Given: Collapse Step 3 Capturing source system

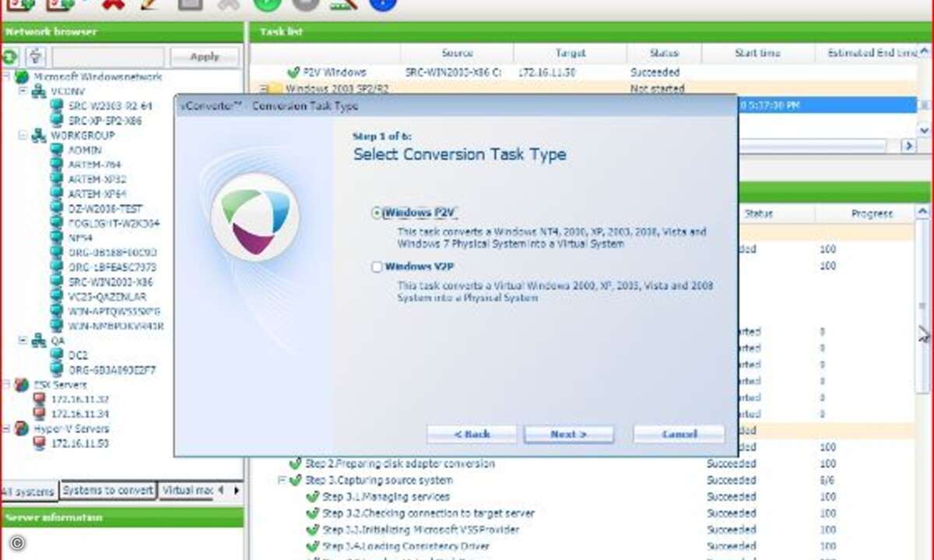Looking at the screenshot, I should click(282, 481).
